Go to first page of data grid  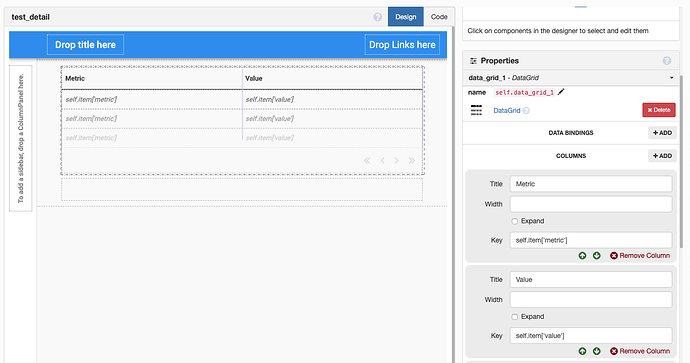(x=367, y=161)
